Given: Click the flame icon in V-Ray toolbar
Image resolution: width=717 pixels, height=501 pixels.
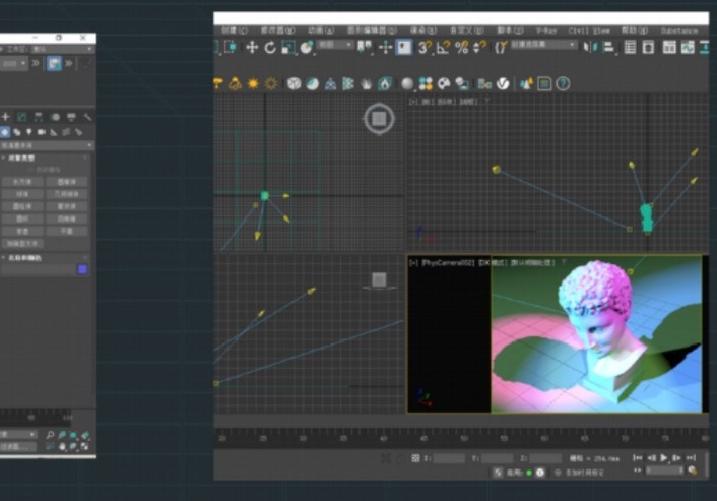Looking at the screenshot, I should click(x=385, y=84).
